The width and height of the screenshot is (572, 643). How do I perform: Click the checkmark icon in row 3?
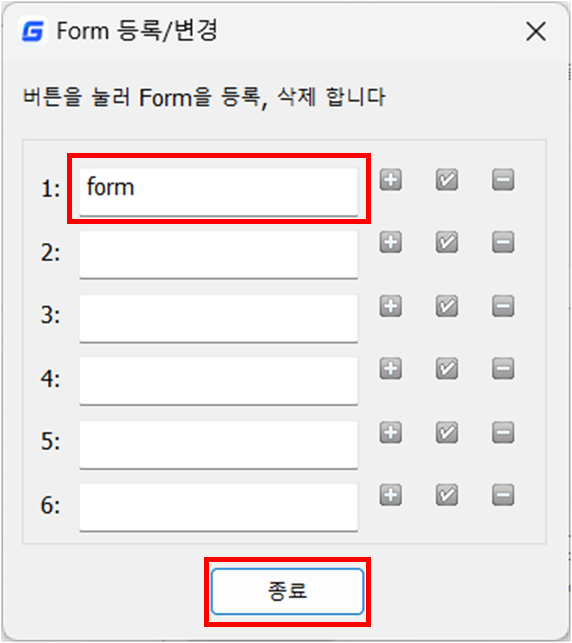[447, 306]
